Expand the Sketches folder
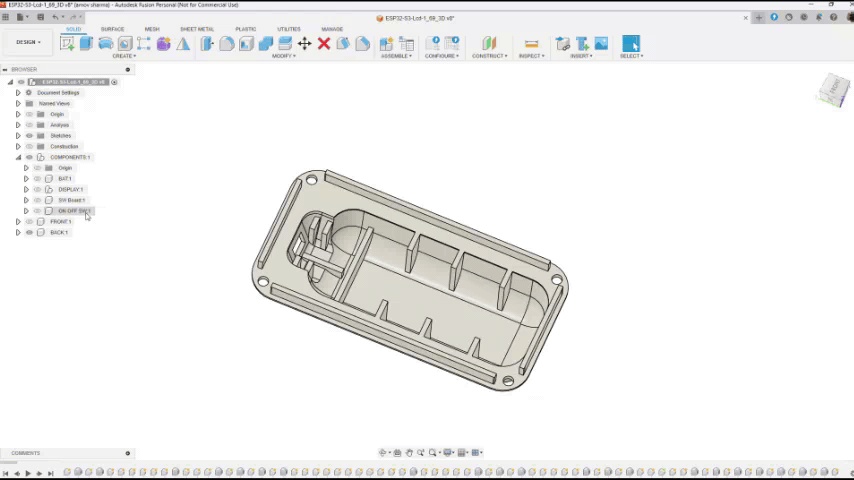 (18, 136)
